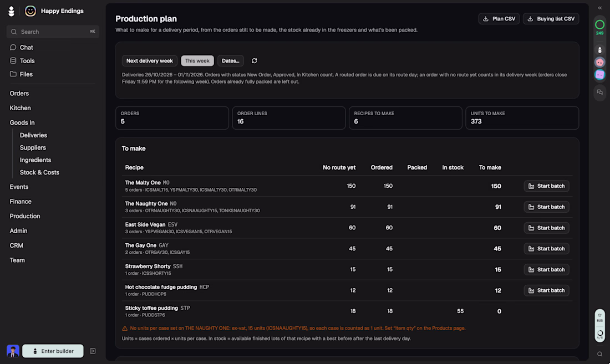Select the Next delivery week filter
This screenshot has height=364, width=610.
coord(150,60)
